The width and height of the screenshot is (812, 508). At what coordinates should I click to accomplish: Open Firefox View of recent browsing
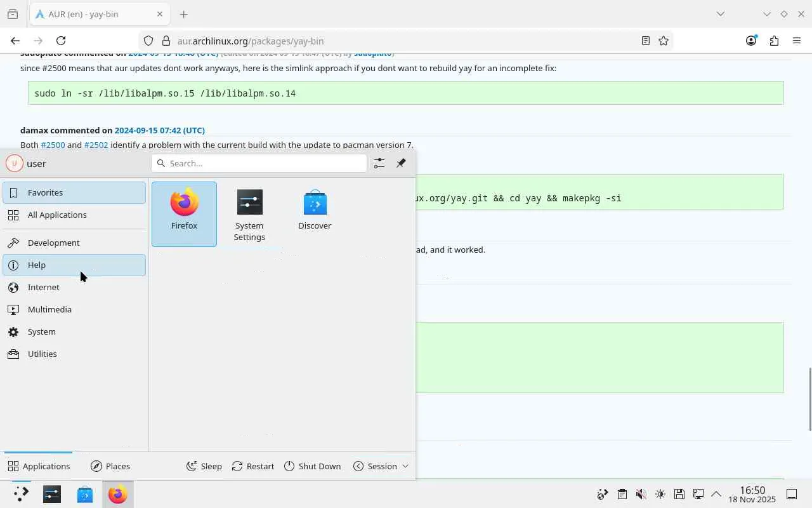[x=13, y=14]
